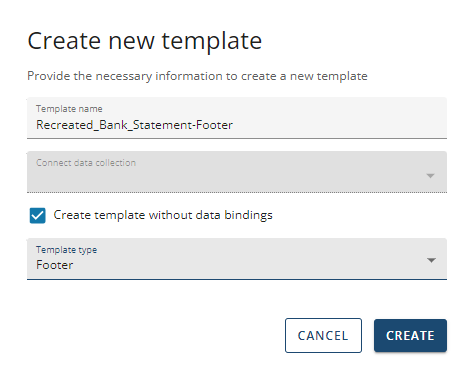
Task: Toggle the blue checkmark box
Action: coord(37,215)
